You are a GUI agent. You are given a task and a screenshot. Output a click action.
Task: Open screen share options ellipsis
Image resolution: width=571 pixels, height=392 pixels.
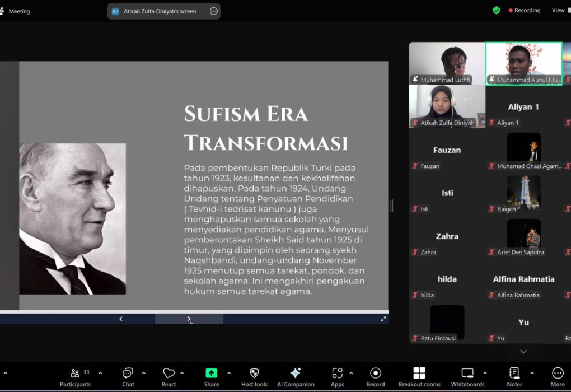(214, 11)
